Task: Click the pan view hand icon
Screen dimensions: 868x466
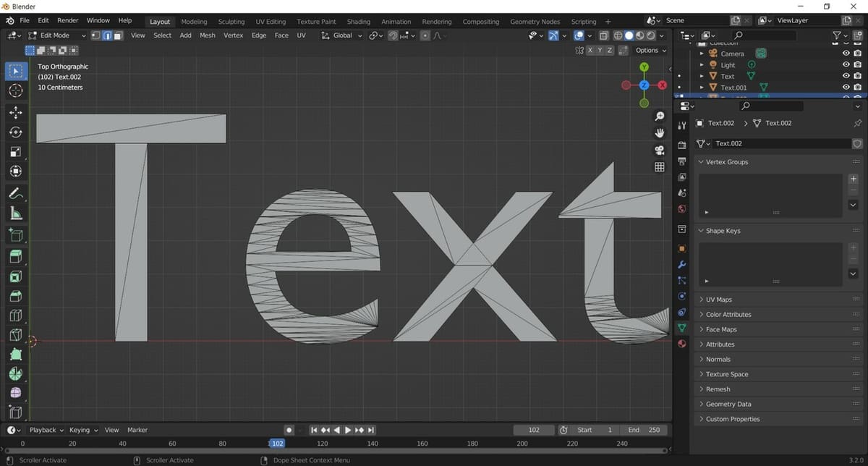Action: pyautogui.click(x=659, y=133)
